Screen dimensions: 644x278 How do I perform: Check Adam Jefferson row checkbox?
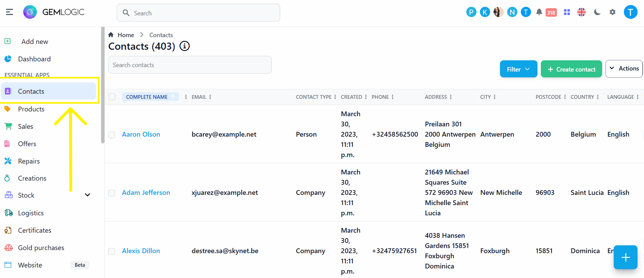(112, 193)
